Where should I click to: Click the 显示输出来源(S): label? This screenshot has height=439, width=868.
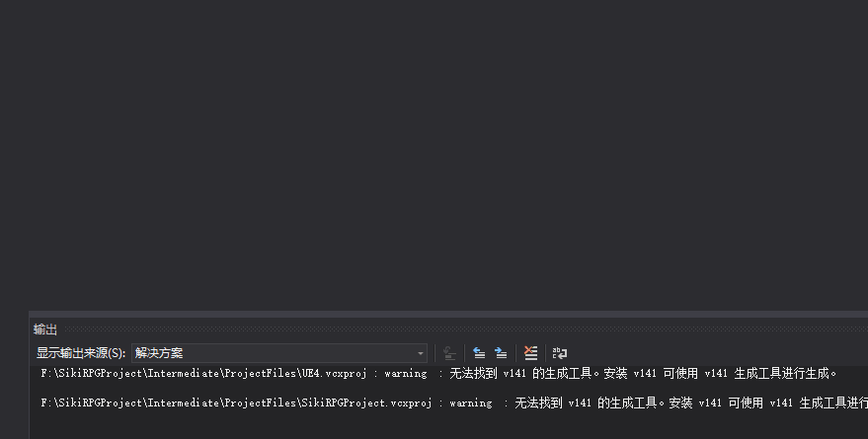(81, 353)
